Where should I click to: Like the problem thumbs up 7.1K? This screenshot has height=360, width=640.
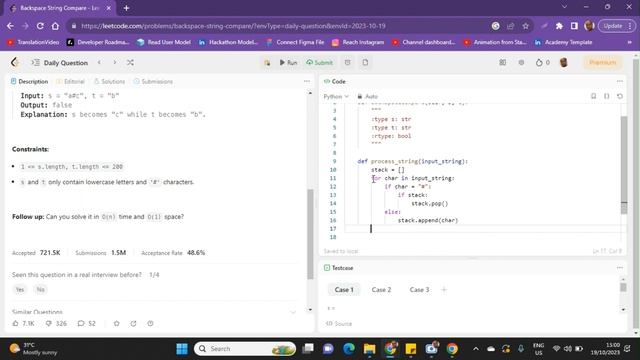point(23,323)
